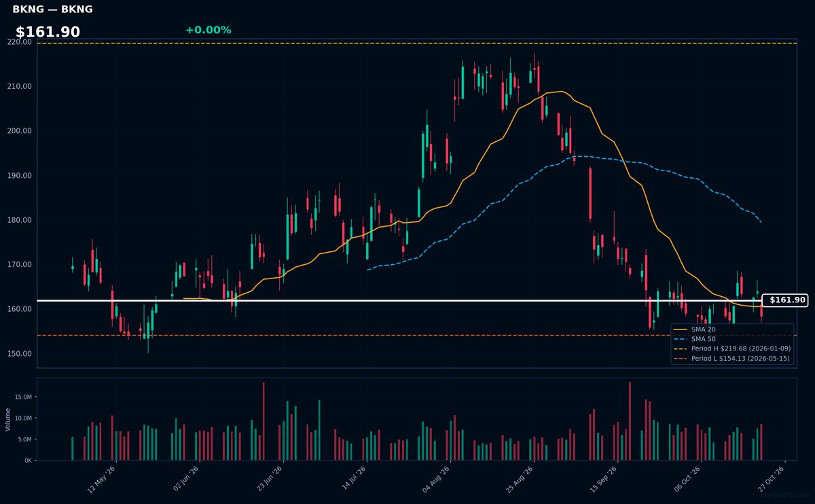Click the 0K volume axis label
Image resolution: width=815 pixels, height=504 pixels.
pyautogui.click(x=27, y=461)
